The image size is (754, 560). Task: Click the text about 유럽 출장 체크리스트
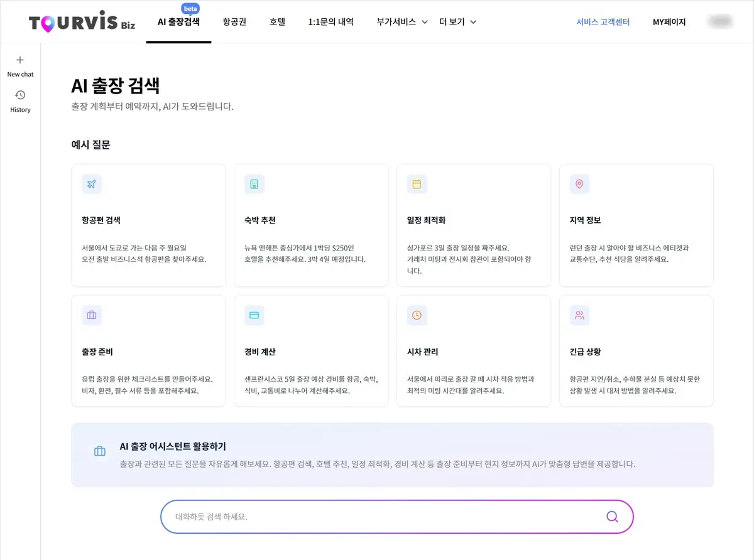point(147,385)
